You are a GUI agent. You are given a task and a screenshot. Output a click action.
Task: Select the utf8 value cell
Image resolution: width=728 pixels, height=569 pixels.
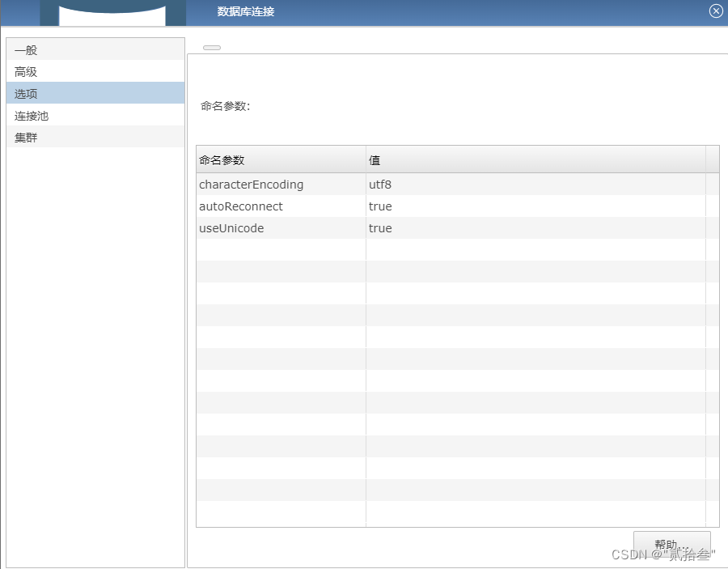(535, 185)
